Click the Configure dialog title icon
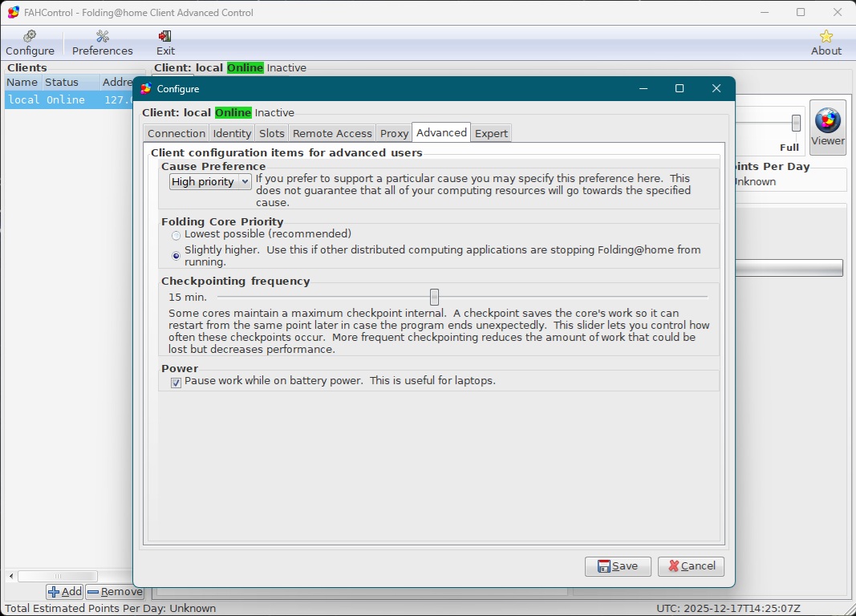Image resolution: width=856 pixels, height=616 pixels. tap(146, 88)
